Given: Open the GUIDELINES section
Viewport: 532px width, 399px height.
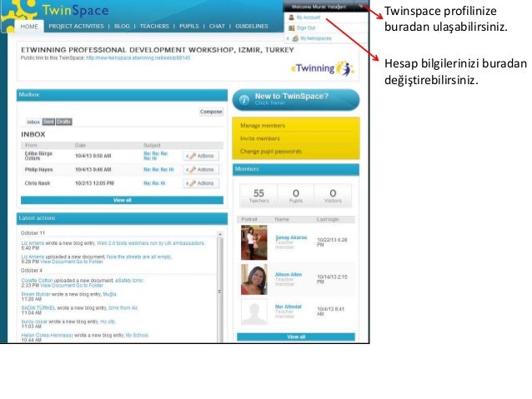Looking at the screenshot, I should tap(252, 26).
